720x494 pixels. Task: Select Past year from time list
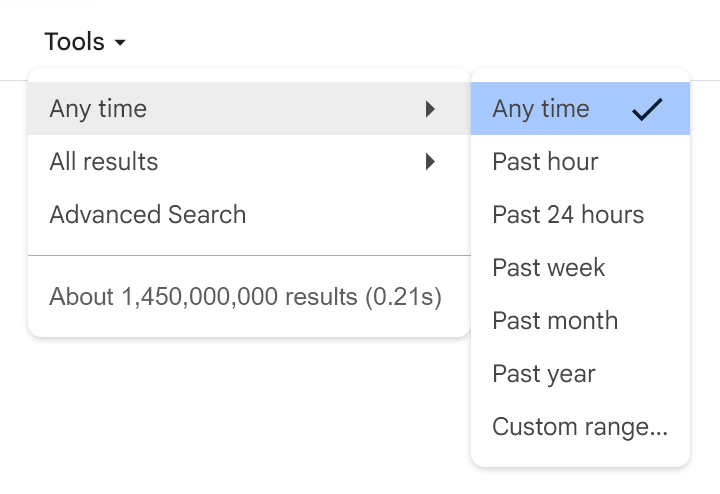(544, 374)
